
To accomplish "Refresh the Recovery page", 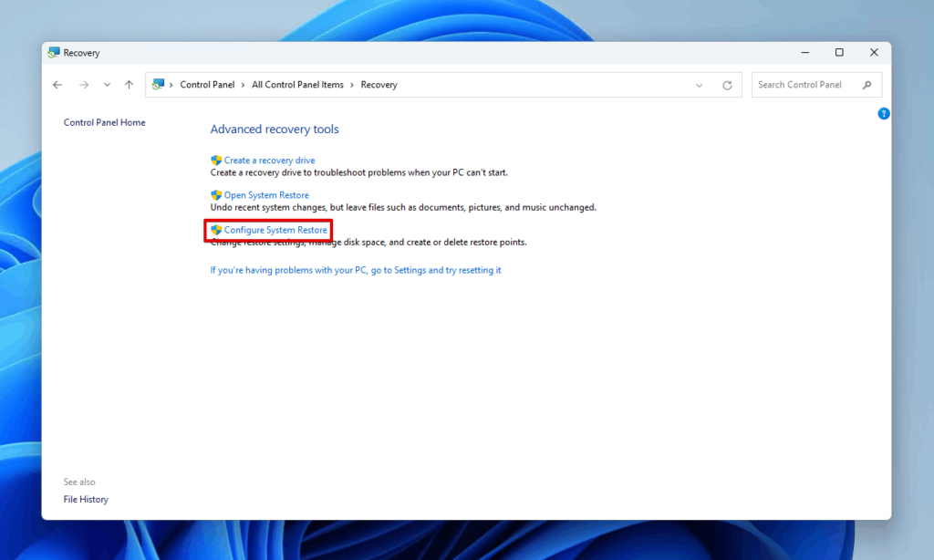I will [727, 84].
